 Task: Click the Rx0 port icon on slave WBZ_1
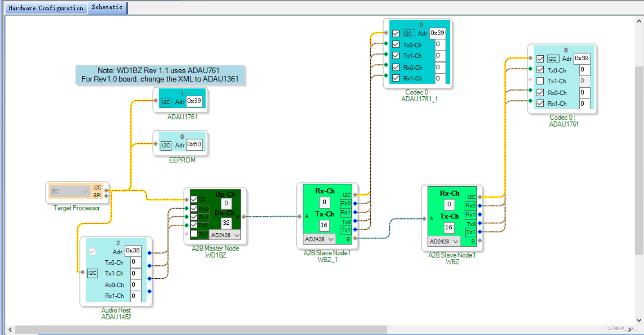[346, 203]
